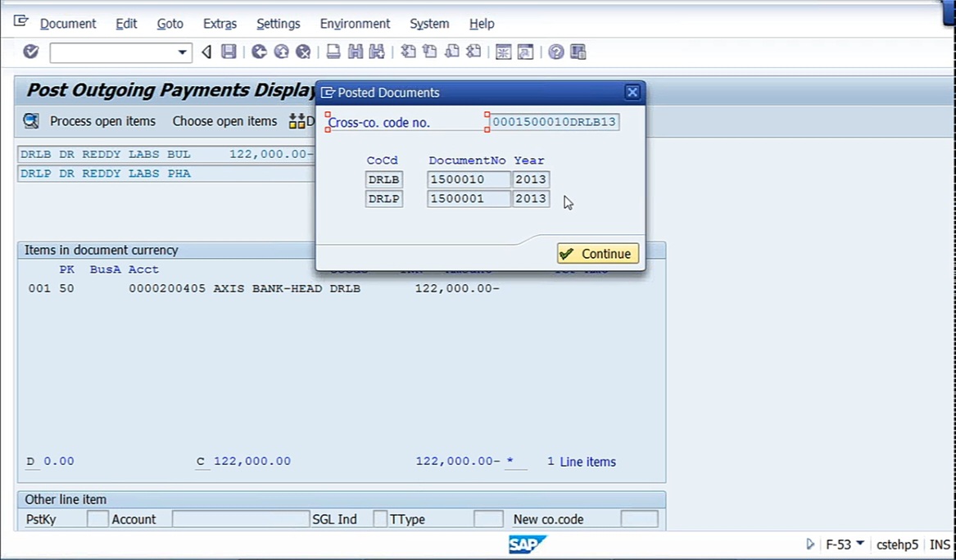Click Choose open items button
Image resolution: width=956 pixels, height=560 pixels.
[x=224, y=121]
